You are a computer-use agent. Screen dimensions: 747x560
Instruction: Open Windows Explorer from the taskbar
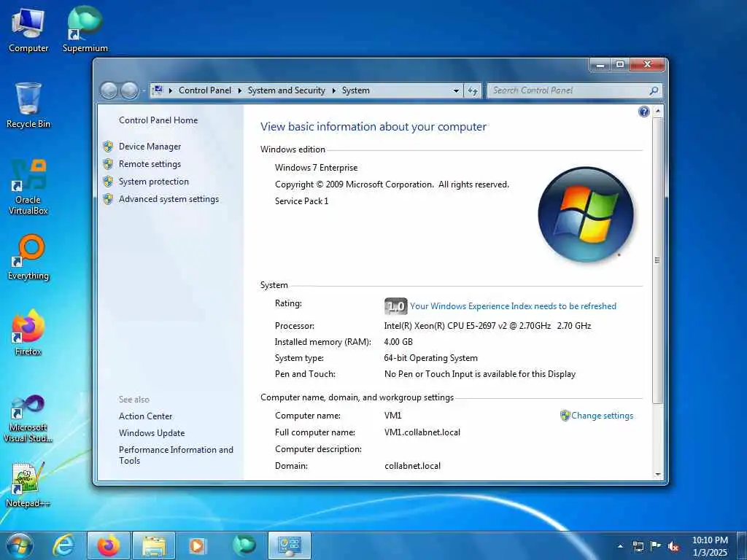click(153, 545)
